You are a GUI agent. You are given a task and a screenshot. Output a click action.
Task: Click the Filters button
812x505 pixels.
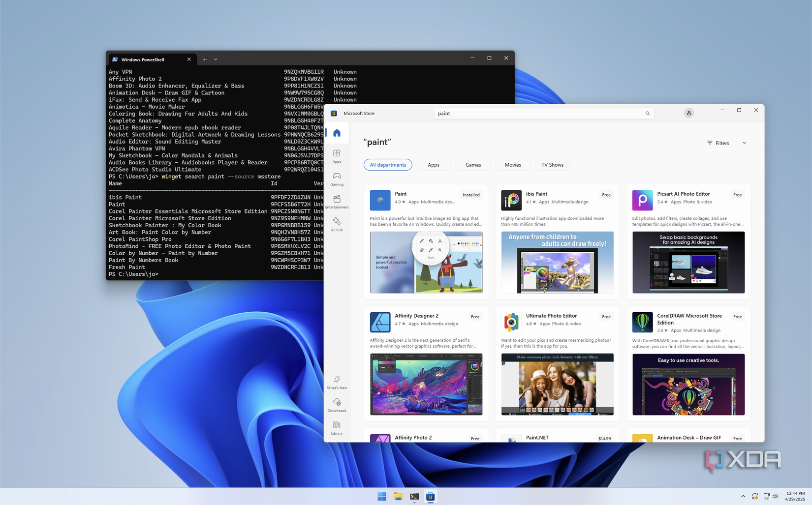(719, 143)
